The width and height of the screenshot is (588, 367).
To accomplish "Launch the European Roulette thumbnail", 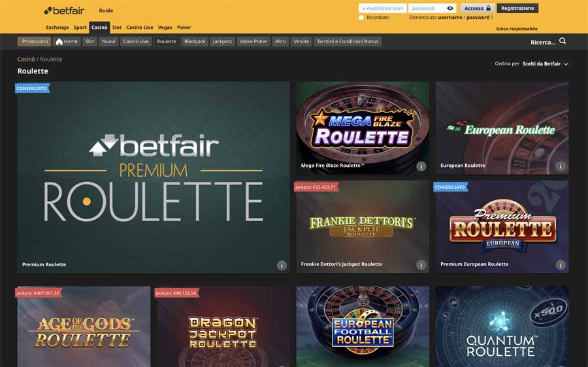I will coord(502,128).
